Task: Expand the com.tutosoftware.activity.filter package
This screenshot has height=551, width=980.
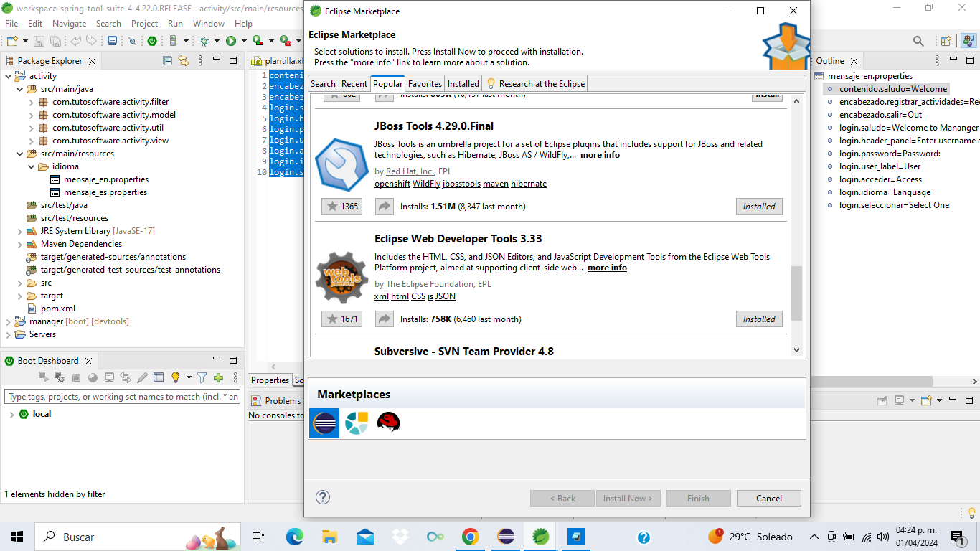Action: pyautogui.click(x=32, y=102)
